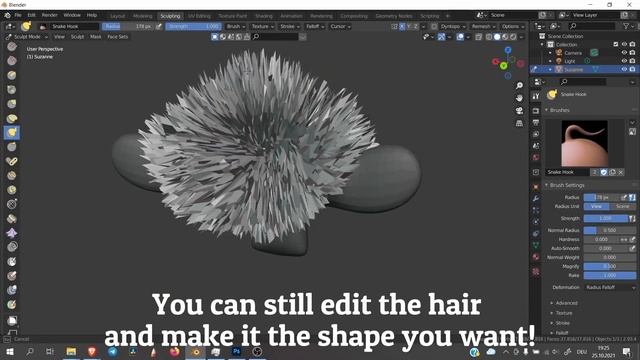This screenshot has height=360, width=640.
Task: Toggle X axis symmetry
Action: point(402,27)
